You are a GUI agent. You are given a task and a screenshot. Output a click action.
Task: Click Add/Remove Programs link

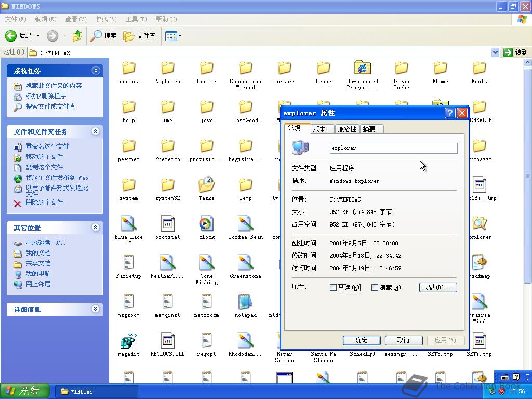tap(46, 96)
